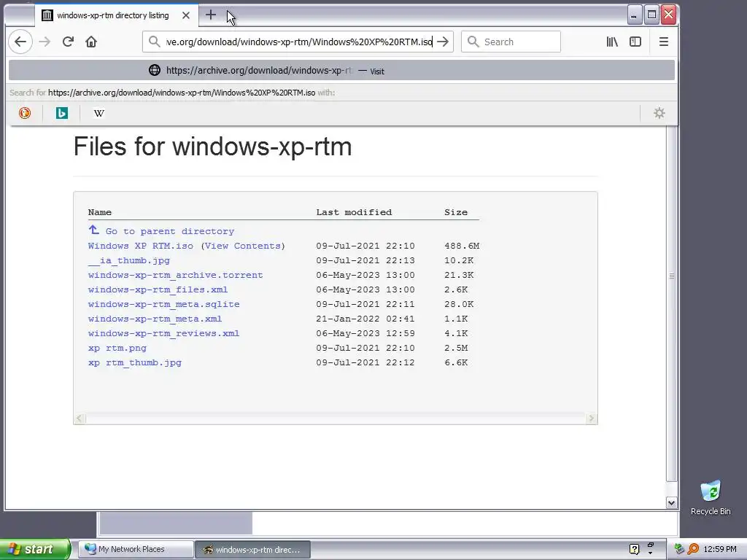The width and height of the screenshot is (747, 560).
Task: Follow the Go to parent directory link
Action: (x=169, y=231)
